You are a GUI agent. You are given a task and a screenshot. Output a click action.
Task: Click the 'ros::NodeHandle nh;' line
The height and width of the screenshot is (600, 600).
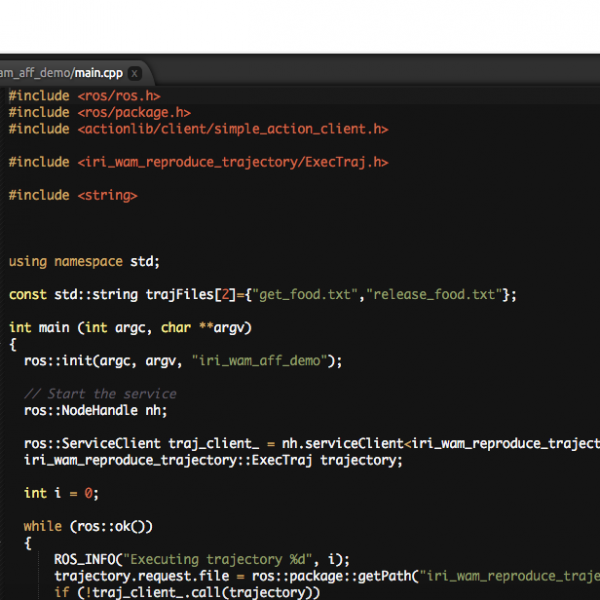[x=96, y=411]
